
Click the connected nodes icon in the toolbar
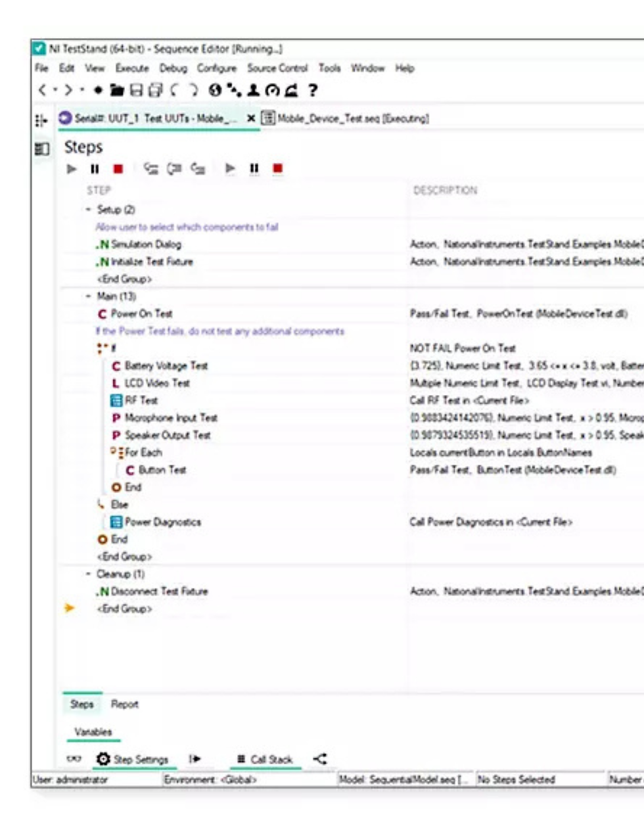(234, 89)
